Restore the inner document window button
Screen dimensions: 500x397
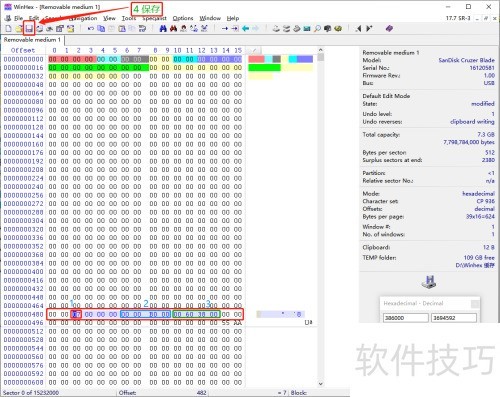tap(486, 18)
